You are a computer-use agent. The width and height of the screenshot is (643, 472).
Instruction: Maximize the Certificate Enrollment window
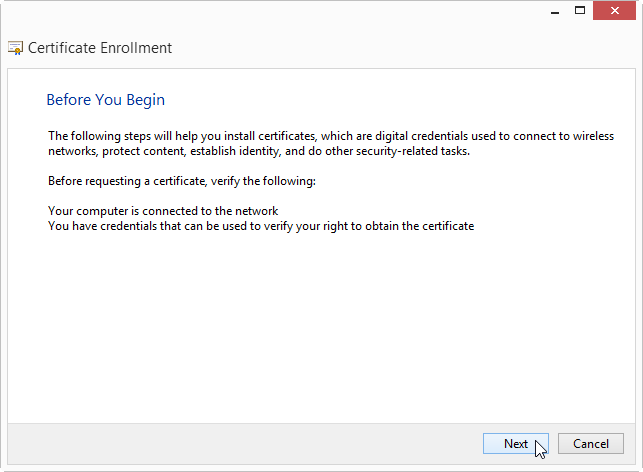coord(580,11)
